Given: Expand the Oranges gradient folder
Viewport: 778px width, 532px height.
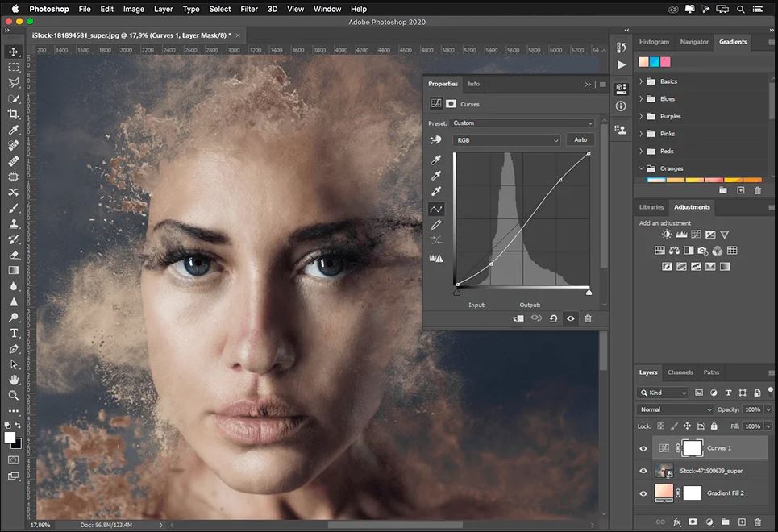Looking at the screenshot, I should 642,168.
